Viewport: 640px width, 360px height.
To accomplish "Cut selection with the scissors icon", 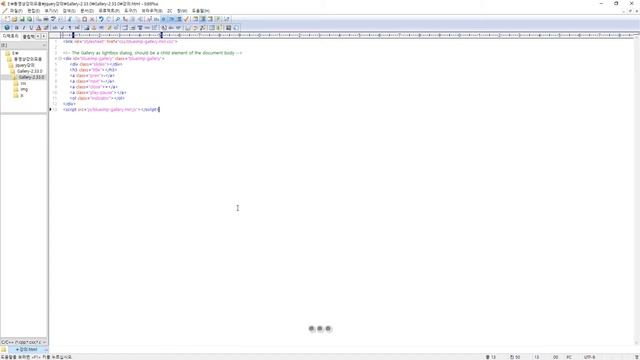I will (x=70, y=19).
